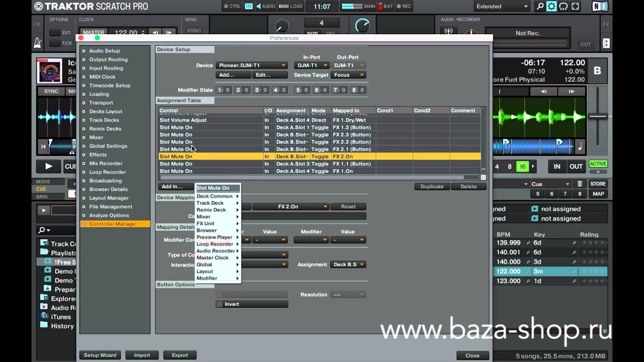Viewport: 644px width, 362px height.
Task: Select loop size 16 on Deck B
Action: point(523,166)
